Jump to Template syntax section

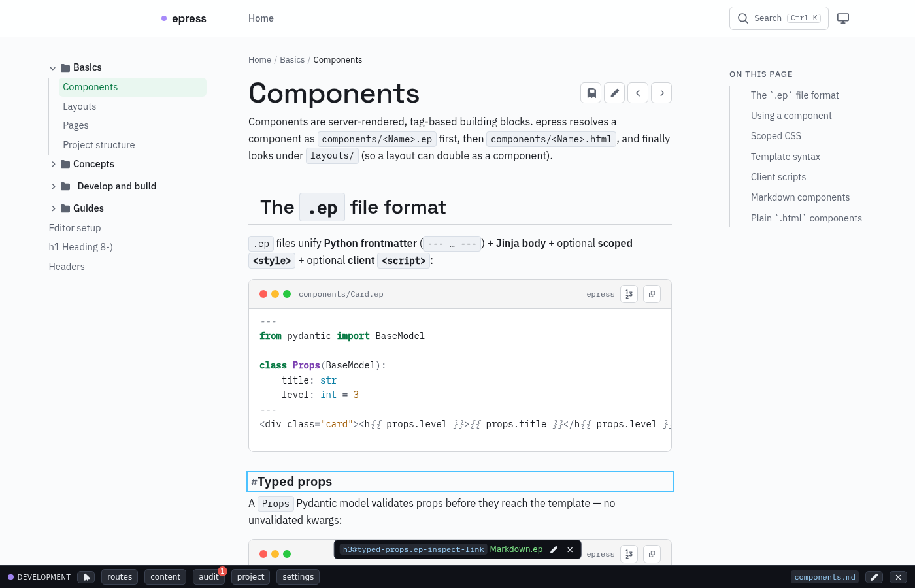pos(786,157)
